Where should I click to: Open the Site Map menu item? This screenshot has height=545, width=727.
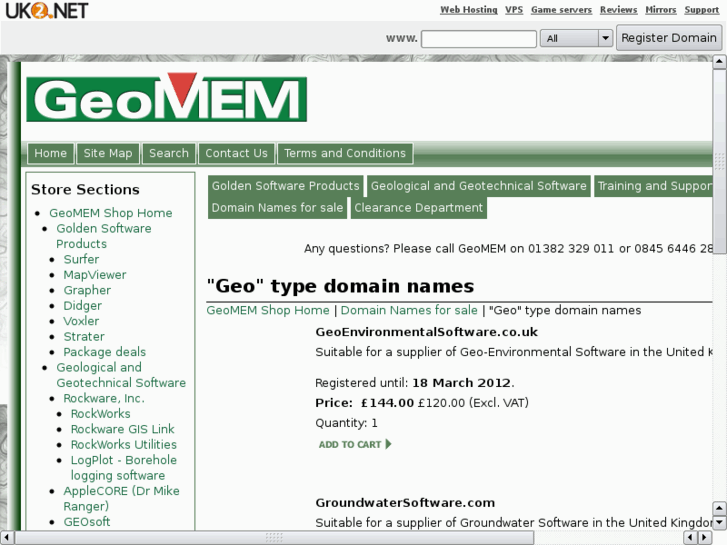[108, 154]
